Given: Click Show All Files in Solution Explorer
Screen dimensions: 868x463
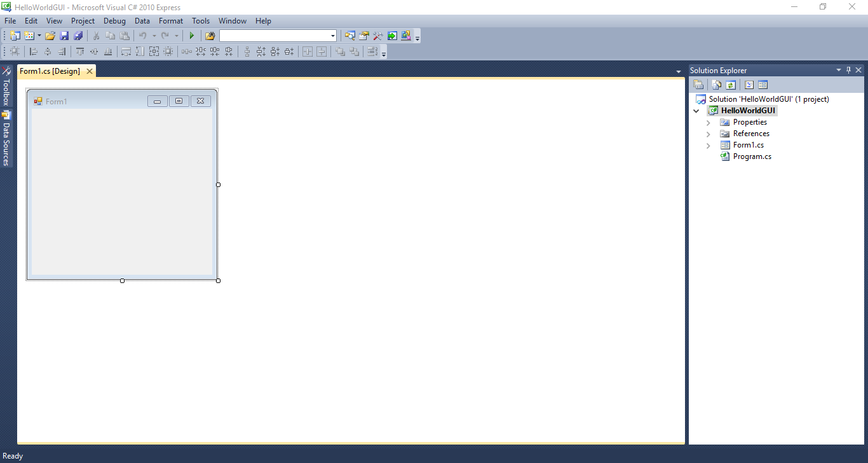Looking at the screenshot, I should 717,85.
